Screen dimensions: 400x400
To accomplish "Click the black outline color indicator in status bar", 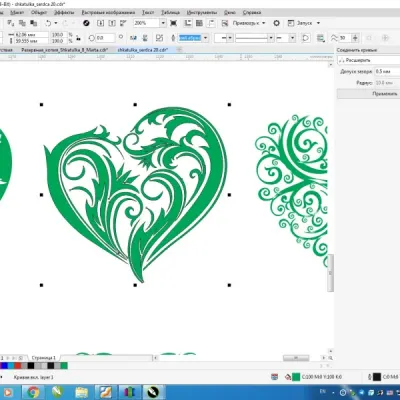I will click(x=377, y=377).
